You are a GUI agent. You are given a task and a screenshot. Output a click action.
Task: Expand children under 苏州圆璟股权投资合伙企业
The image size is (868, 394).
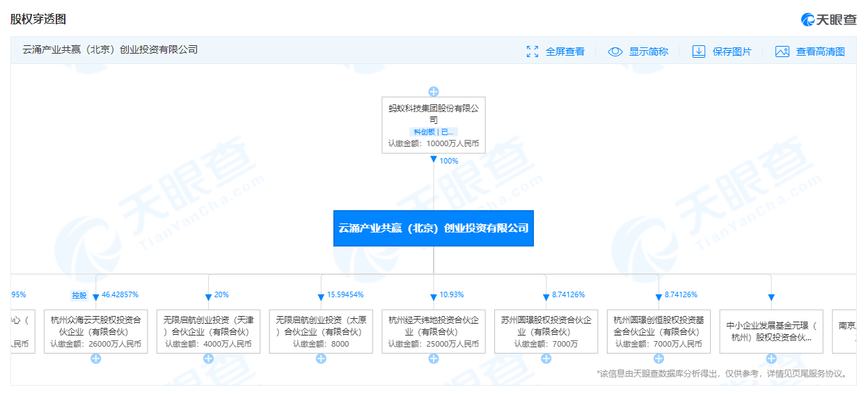click(546, 358)
